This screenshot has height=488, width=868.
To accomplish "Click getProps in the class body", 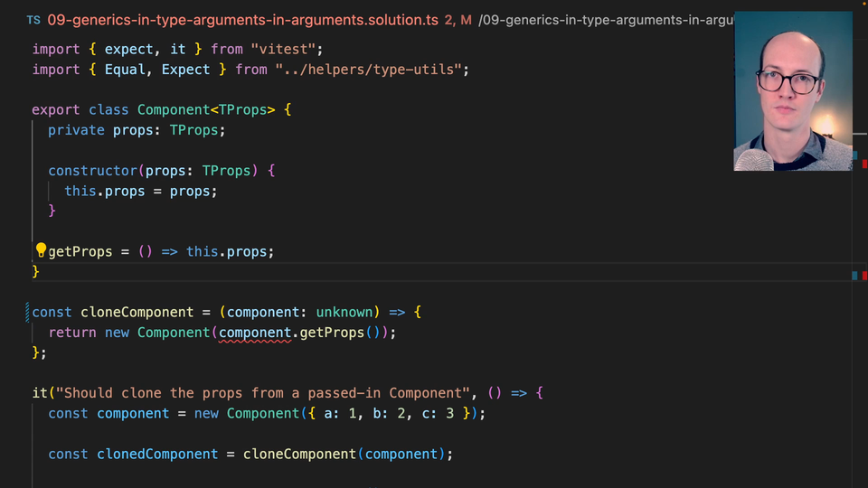I will (80, 251).
